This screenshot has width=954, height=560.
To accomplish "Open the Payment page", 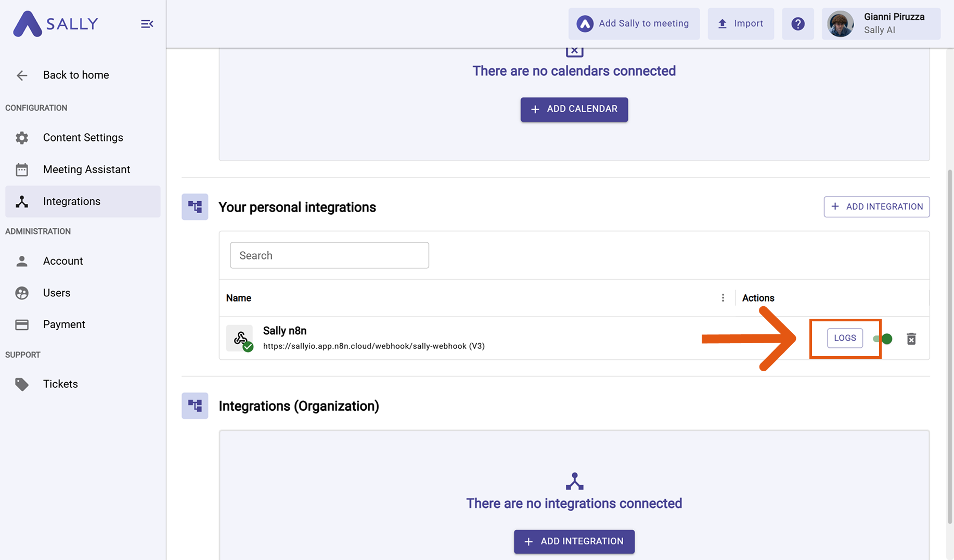I will coord(83,325).
